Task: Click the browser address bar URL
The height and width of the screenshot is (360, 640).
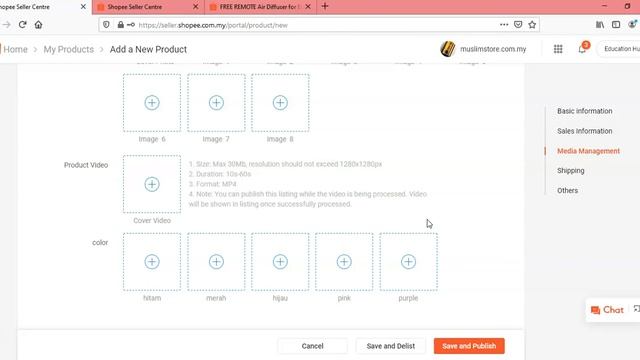Action: tap(213, 25)
